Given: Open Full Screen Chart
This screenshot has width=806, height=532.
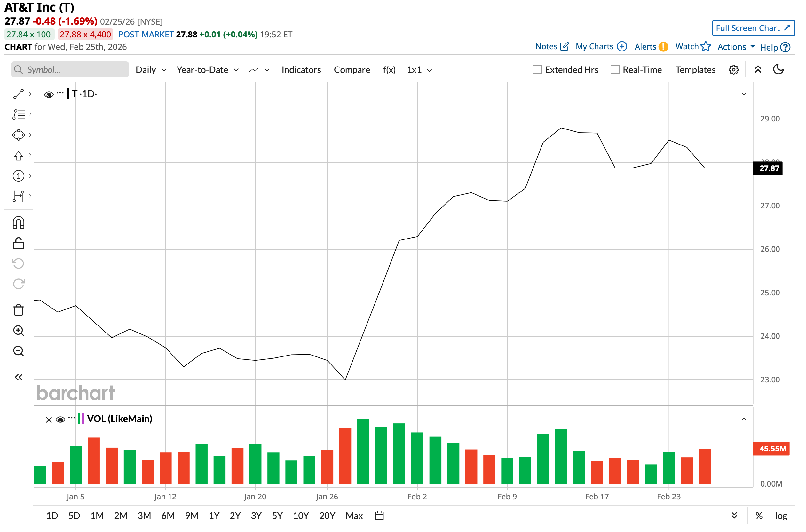Looking at the screenshot, I should coord(753,28).
